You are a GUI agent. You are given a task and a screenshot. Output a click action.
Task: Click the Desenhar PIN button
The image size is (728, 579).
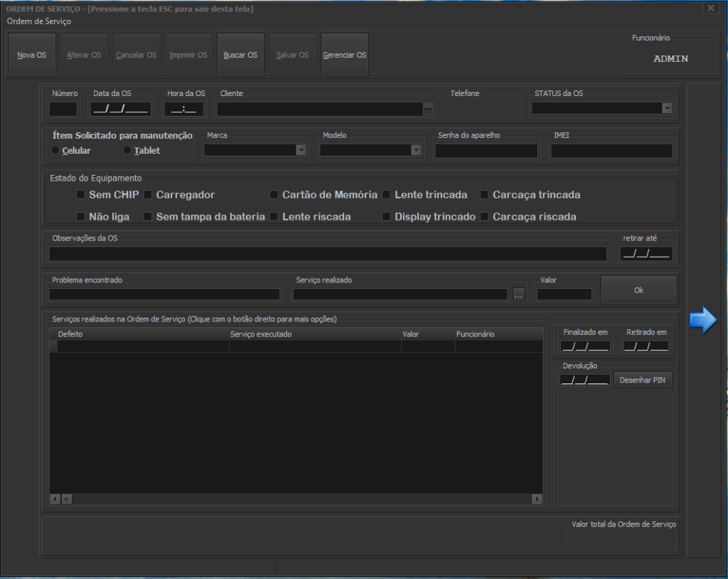tap(643, 380)
